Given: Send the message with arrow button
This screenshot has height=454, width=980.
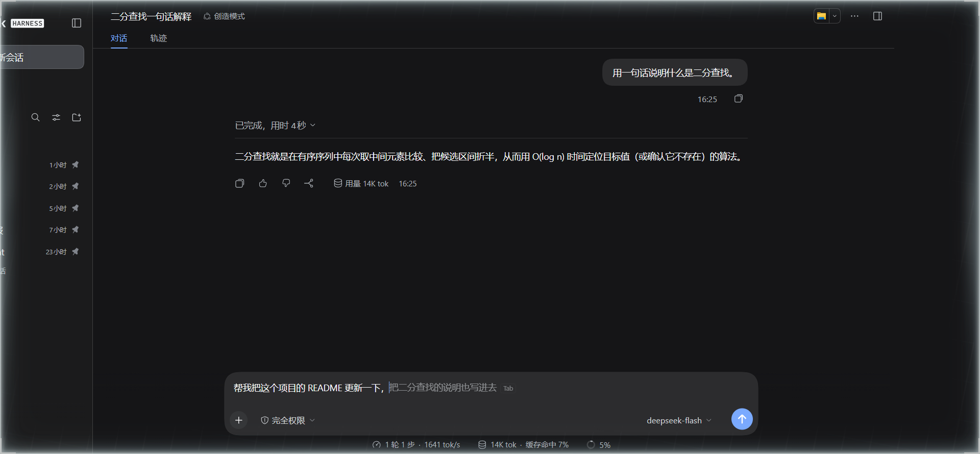Looking at the screenshot, I should 742,419.
